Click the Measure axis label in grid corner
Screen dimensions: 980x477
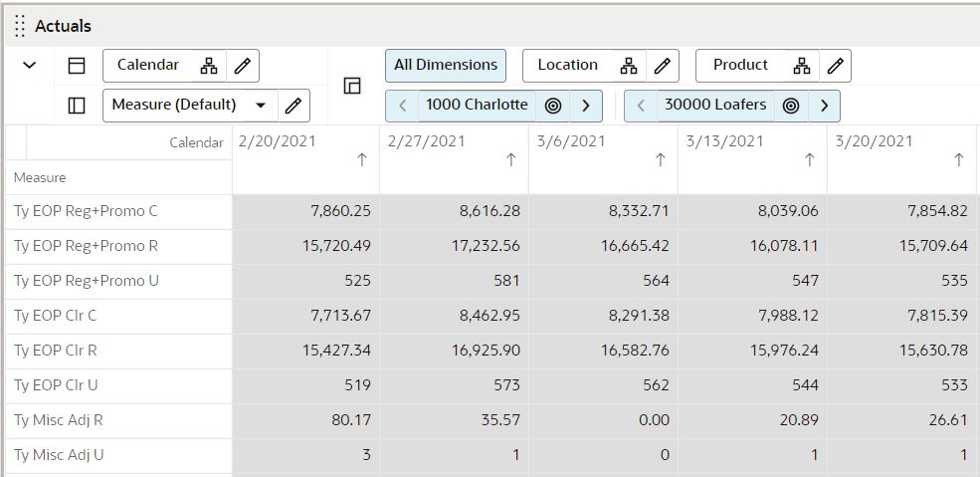(40, 177)
